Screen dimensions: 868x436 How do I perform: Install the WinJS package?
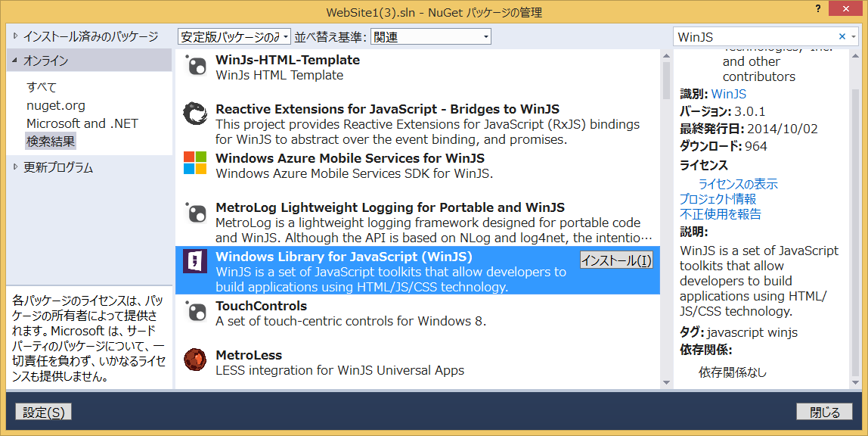[617, 260]
